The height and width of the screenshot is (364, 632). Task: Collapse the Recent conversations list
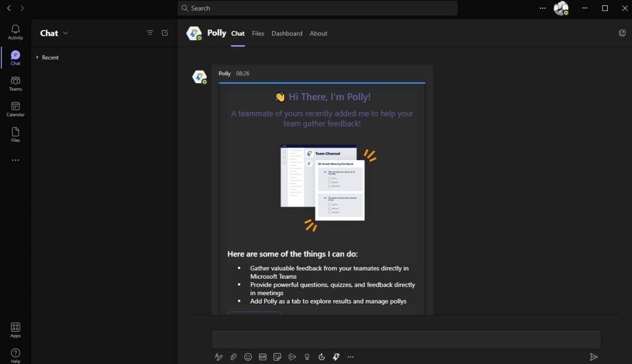point(37,57)
